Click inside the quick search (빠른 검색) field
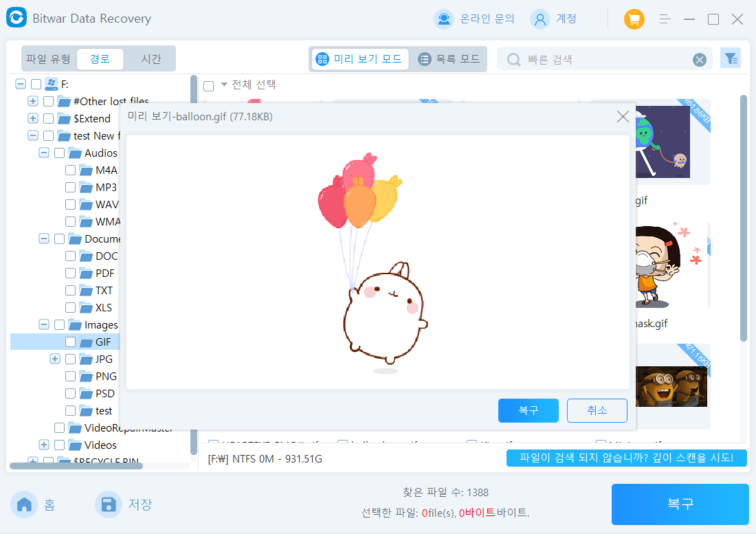Image resolution: width=756 pixels, height=534 pixels. point(604,60)
